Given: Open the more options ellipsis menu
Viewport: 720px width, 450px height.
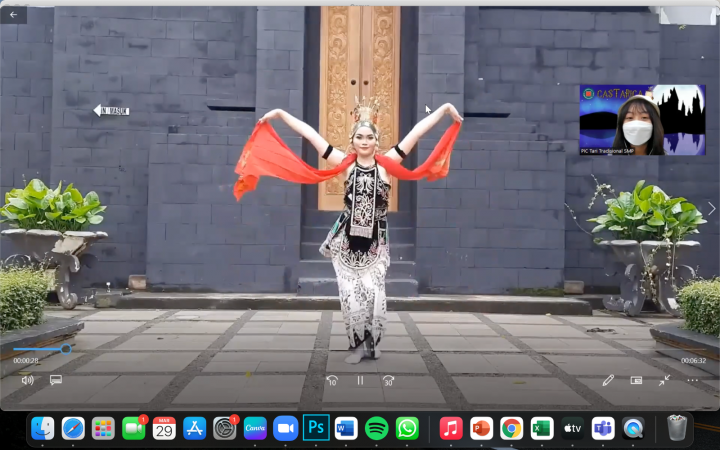Looking at the screenshot, I should point(692,380).
